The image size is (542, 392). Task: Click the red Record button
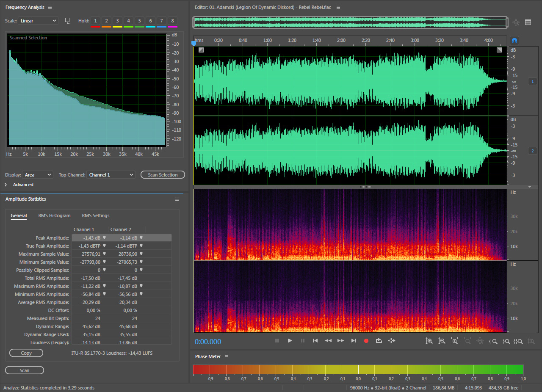click(366, 341)
